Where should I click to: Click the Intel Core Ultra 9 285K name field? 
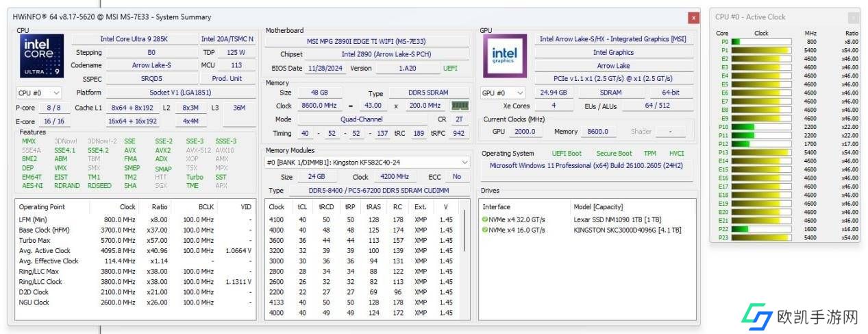click(x=134, y=39)
